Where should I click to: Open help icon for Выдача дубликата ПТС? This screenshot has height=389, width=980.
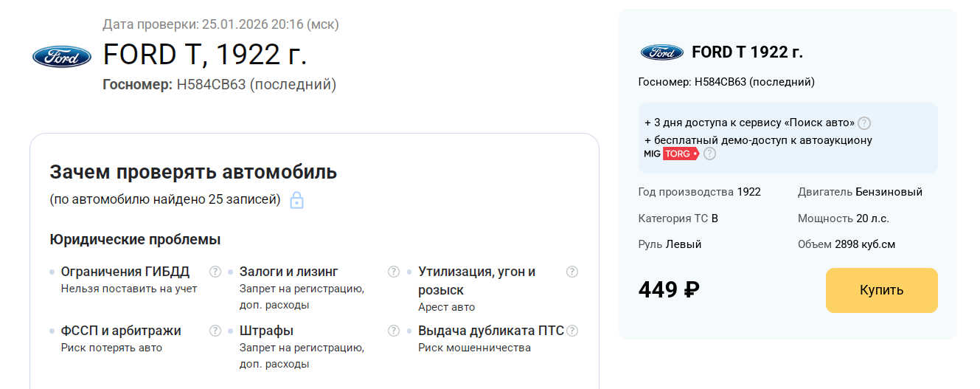(x=572, y=331)
